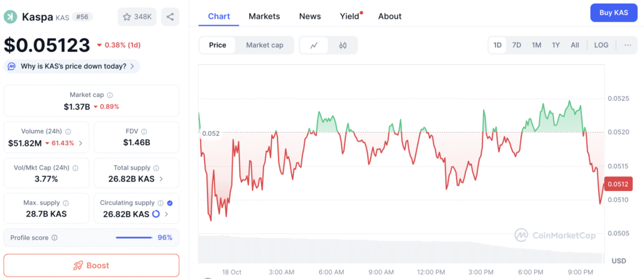The width and height of the screenshot is (644, 279).
Task: Select the Market cap chart toggle
Action: coord(264,45)
